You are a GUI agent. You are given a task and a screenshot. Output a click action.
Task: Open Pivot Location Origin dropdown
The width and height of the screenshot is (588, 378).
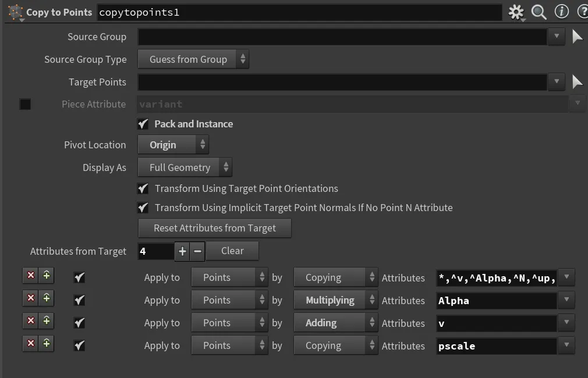(x=173, y=145)
